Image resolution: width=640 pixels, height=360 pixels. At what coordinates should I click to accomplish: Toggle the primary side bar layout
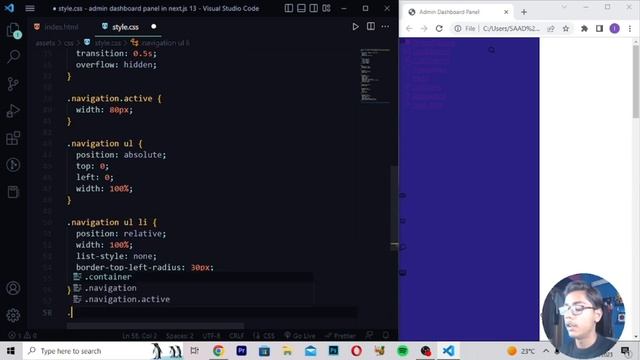coord(289,8)
